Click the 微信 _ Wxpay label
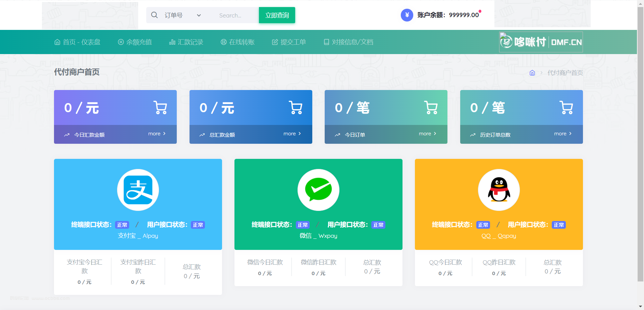The image size is (644, 310). tap(318, 236)
